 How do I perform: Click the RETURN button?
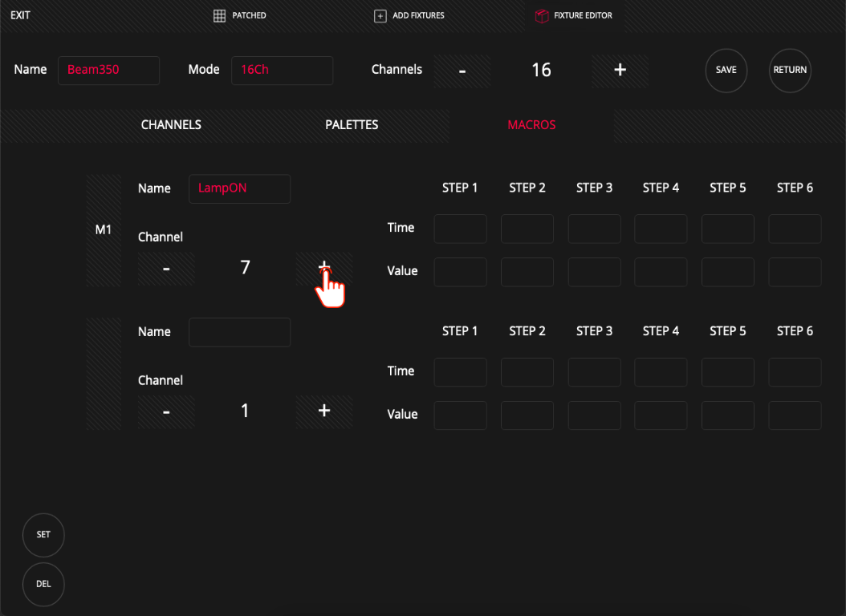click(x=790, y=70)
